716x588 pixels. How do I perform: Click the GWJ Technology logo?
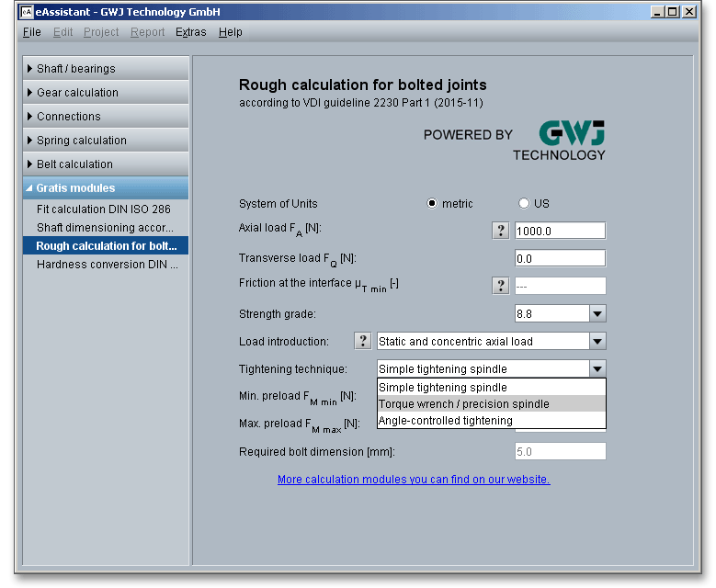559,141
